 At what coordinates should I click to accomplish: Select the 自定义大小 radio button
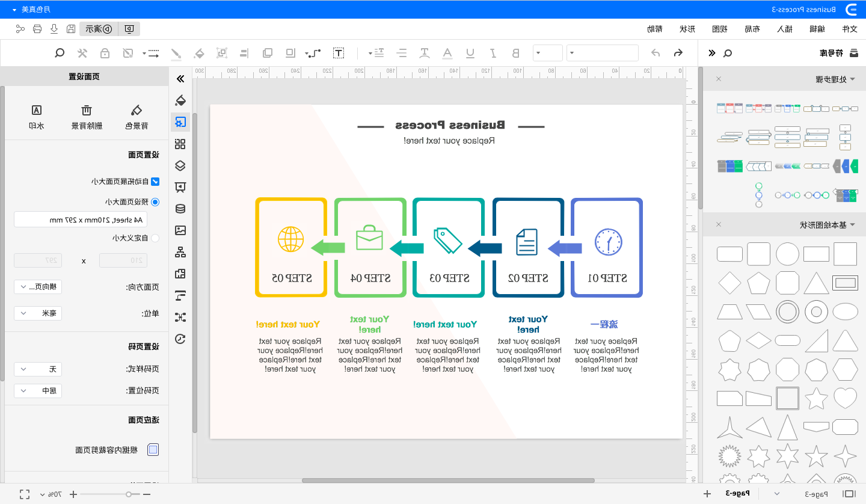tap(155, 238)
